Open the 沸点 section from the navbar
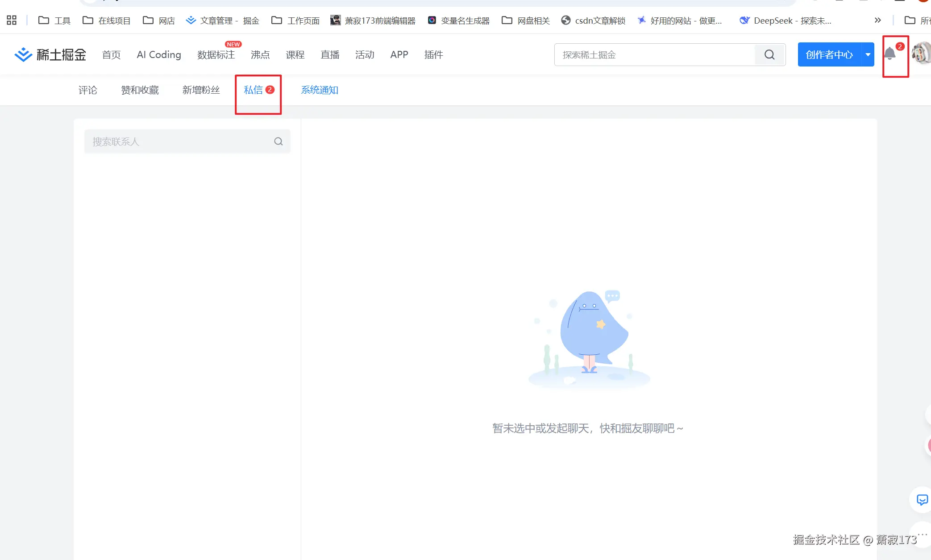 tap(260, 54)
